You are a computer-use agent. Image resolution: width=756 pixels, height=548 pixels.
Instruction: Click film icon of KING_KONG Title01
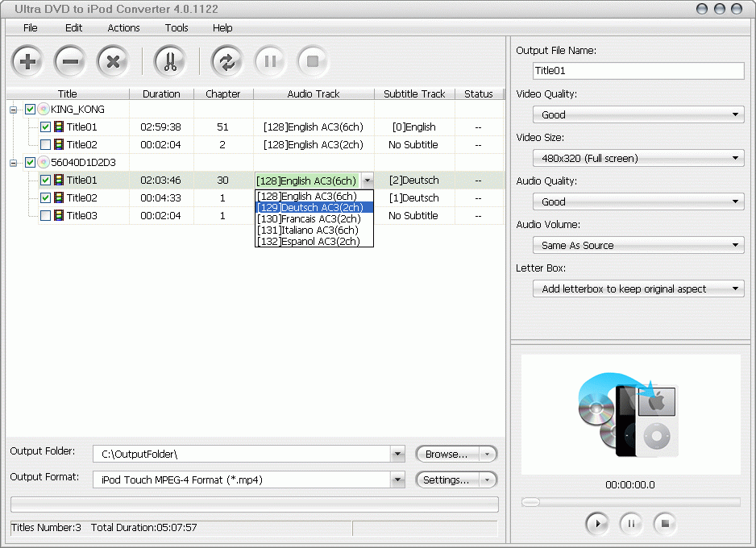coord(59,127)
